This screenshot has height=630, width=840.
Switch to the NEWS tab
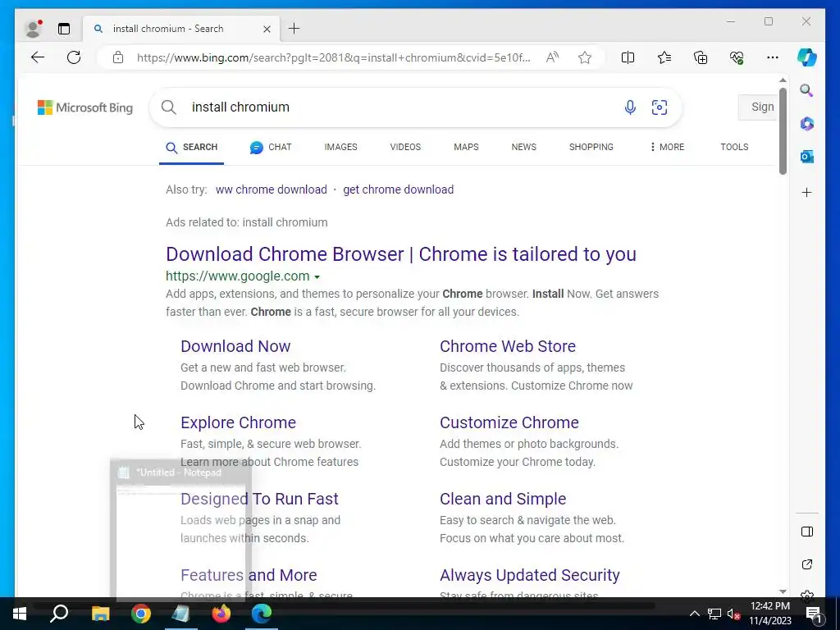coord(524,147)
